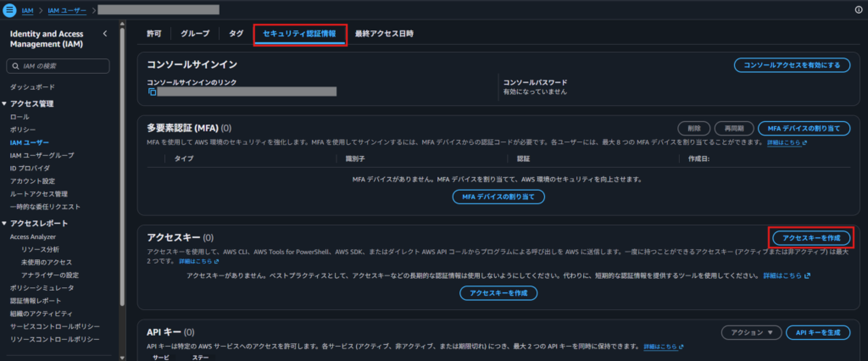
Task: Open the hamburger navigation menu icon
Action: click(x=10, y=10)
